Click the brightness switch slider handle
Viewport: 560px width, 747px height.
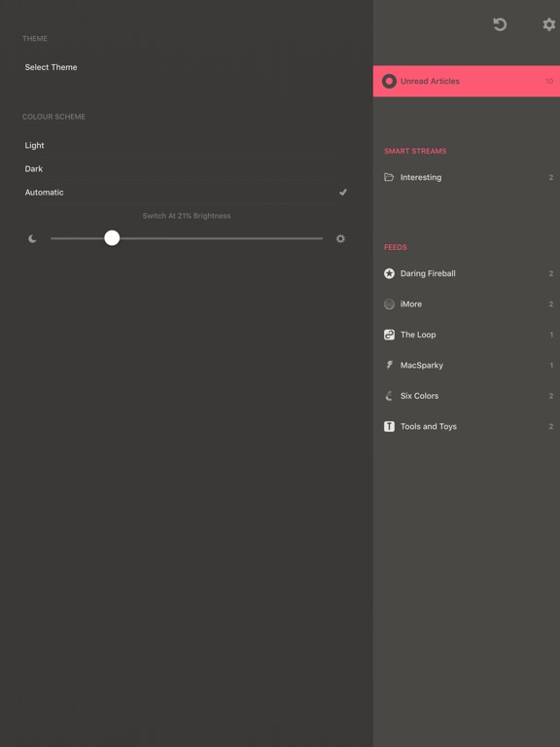click(112, 237)
